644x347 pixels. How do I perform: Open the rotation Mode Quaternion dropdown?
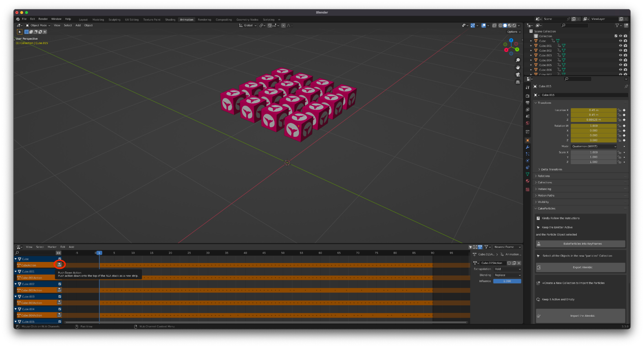[x=594, y=146]
